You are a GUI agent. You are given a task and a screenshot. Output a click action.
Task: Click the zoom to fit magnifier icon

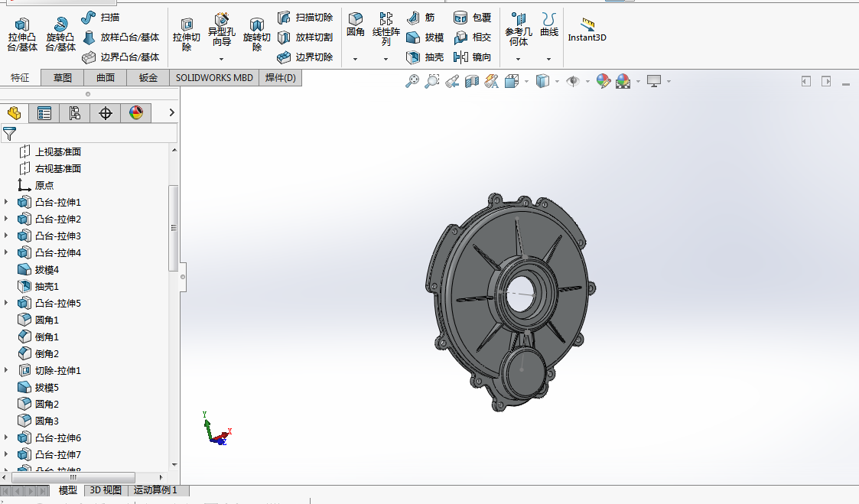412,81
